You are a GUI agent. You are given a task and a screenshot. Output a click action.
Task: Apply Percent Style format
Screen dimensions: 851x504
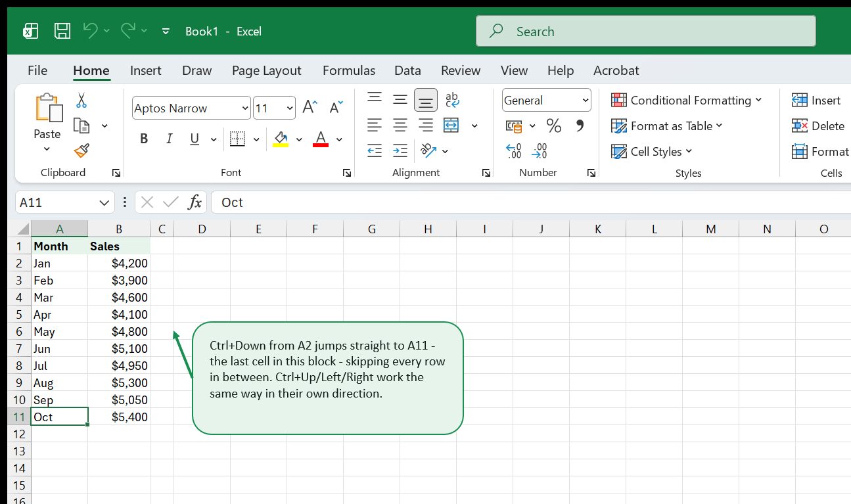pos(554,126)
